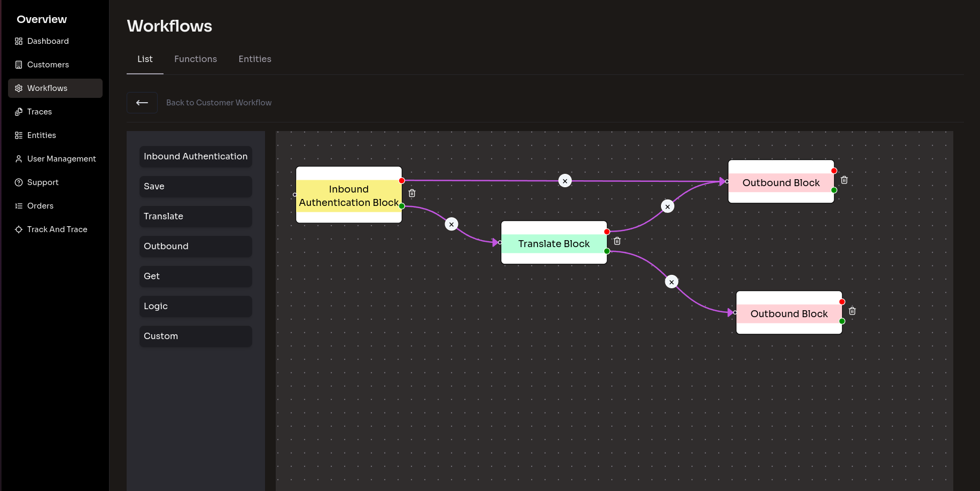Open Support in the sidebar
980x491 pixels.
tap(55, 182)
